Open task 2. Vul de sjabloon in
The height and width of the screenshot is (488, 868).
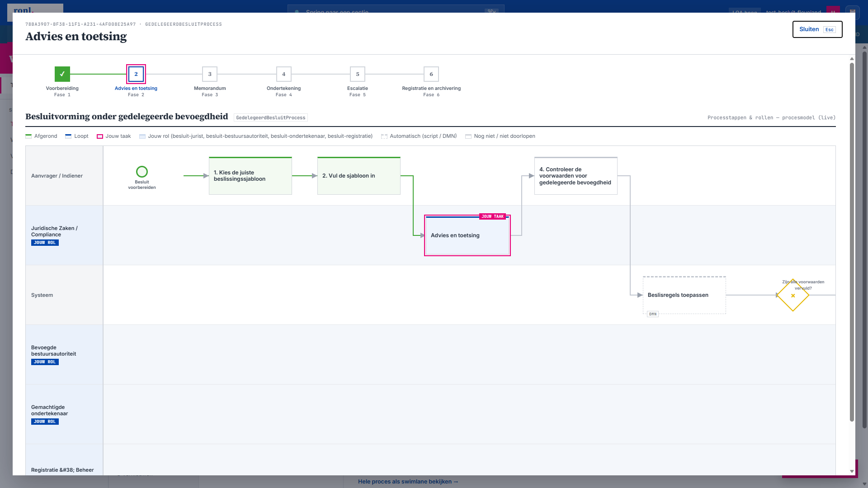359,176
